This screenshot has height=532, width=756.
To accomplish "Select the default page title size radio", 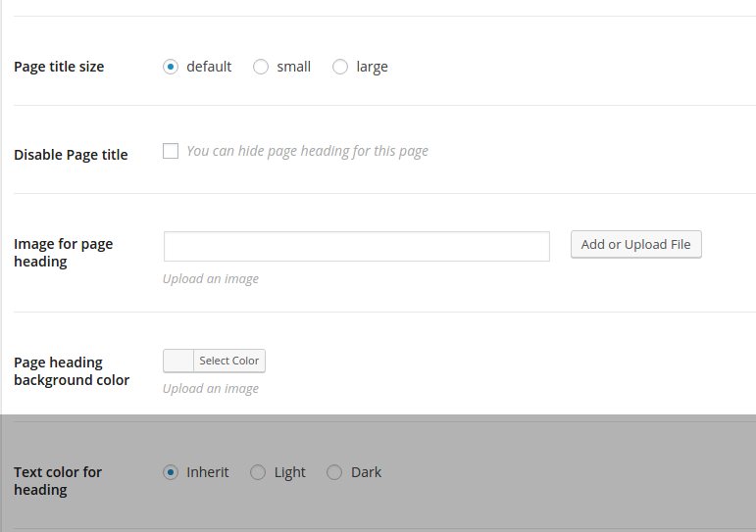I will pyautogui.click(x=171, y=67).
